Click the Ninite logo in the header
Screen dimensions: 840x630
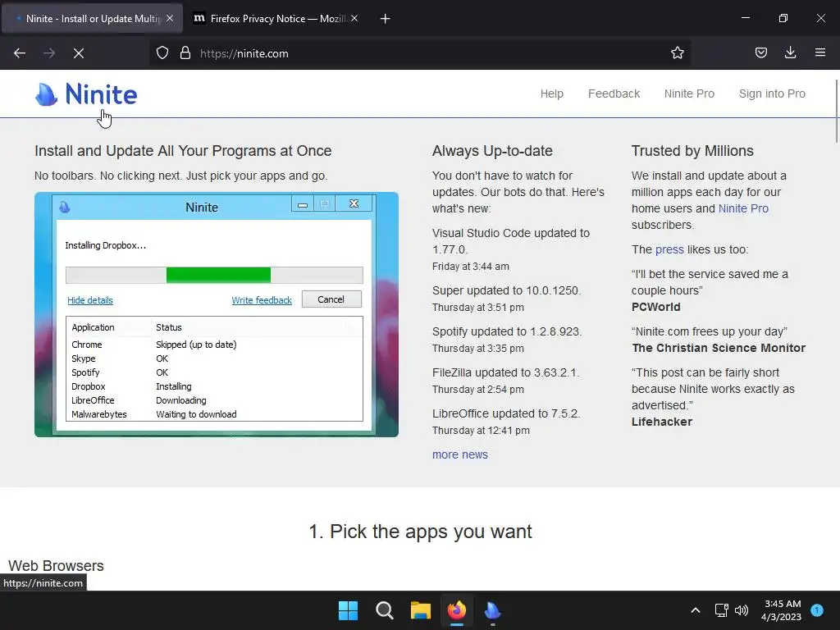pos(86,94)
